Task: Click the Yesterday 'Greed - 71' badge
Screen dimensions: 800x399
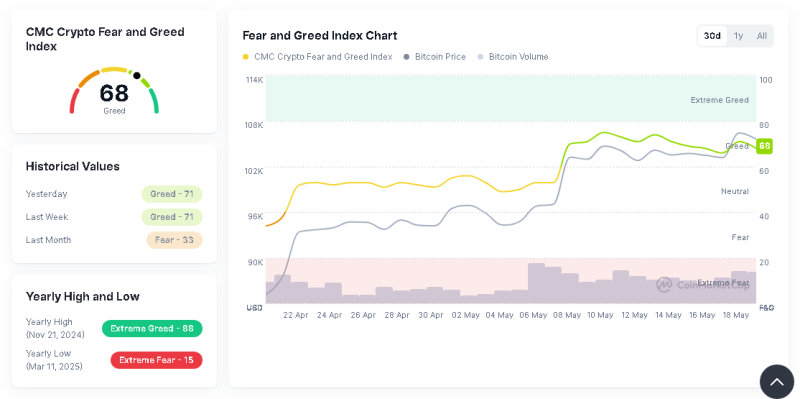Action: [x=172, y=194]
